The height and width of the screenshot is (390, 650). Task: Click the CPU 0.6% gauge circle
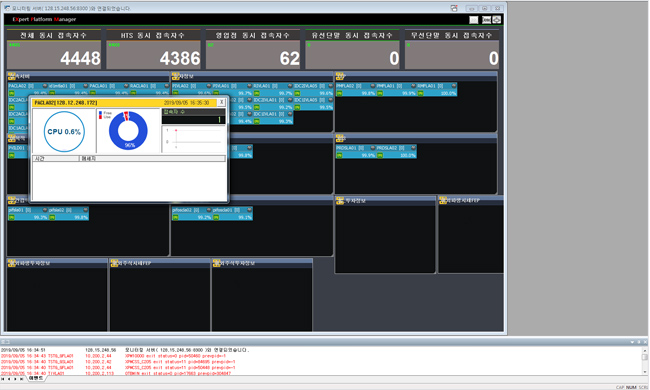(x=64, y=131)
